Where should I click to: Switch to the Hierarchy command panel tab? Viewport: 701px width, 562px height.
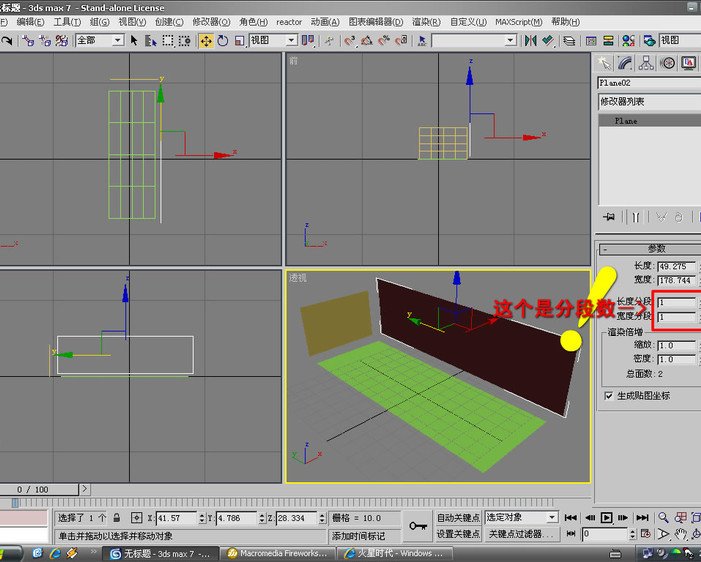tap(646, 63)
